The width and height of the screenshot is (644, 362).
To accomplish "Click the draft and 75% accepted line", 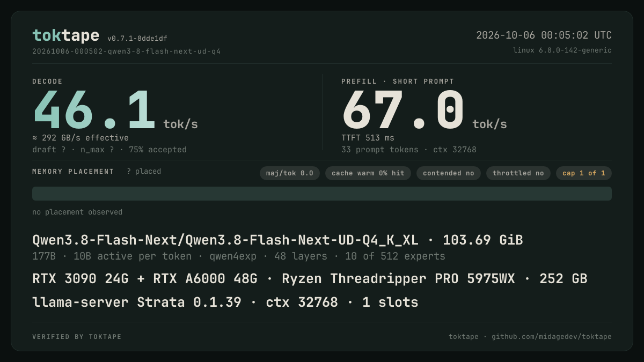I will (x=109, y=150).
